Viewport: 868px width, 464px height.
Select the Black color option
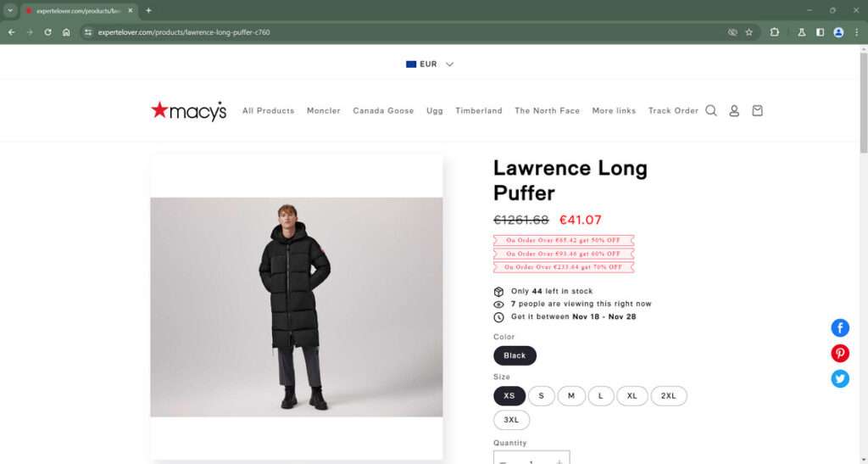pos(515,355)
